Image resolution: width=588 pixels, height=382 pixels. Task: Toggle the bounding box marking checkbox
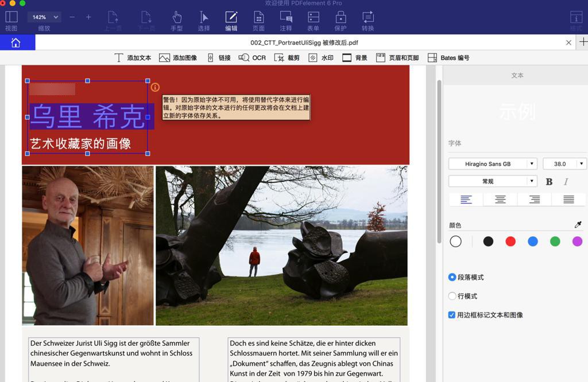pos(452,315)
